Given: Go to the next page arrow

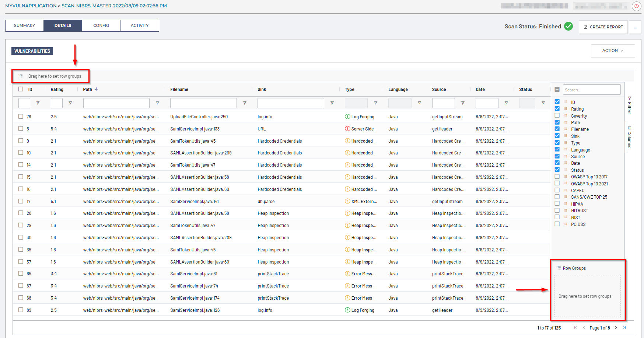Looking at the screenshot, I should tap(616, 328).
